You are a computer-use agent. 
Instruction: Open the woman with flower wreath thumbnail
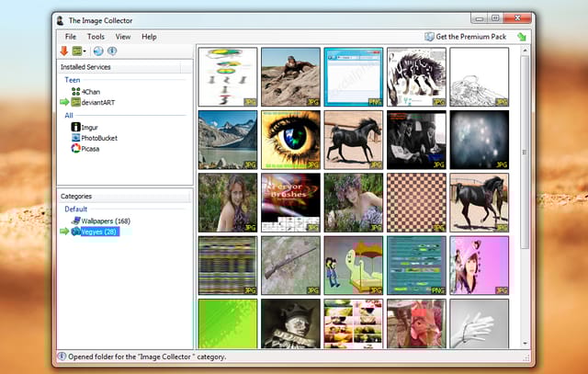[354, 202]
